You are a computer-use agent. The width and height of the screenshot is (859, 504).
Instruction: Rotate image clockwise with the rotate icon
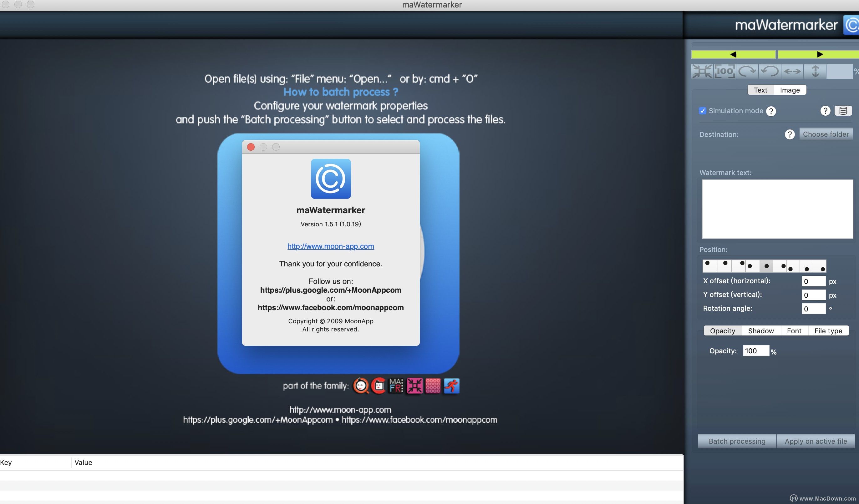(747, 71)
